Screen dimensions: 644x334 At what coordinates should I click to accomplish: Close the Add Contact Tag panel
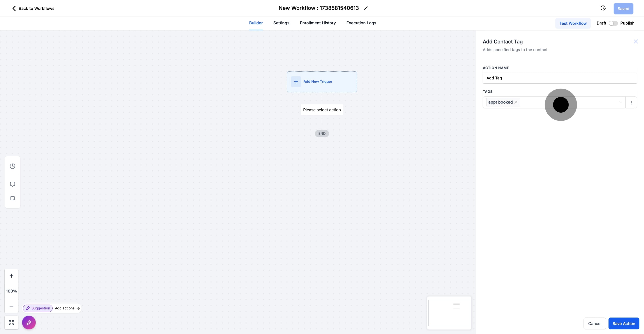pyautogui.click(x=635, y=41)
